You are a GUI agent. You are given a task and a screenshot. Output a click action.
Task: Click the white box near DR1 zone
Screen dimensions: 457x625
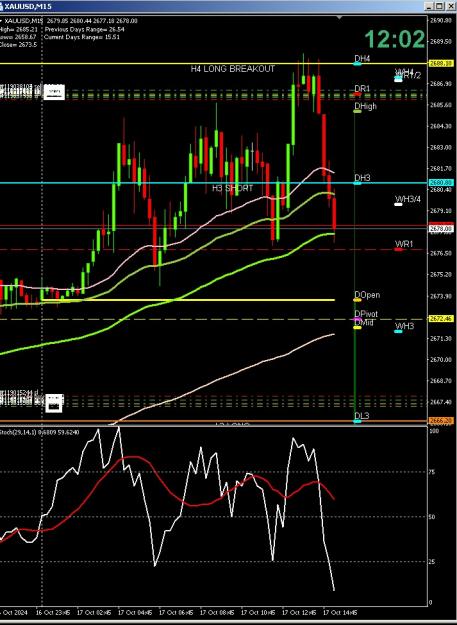click(54, 92)
